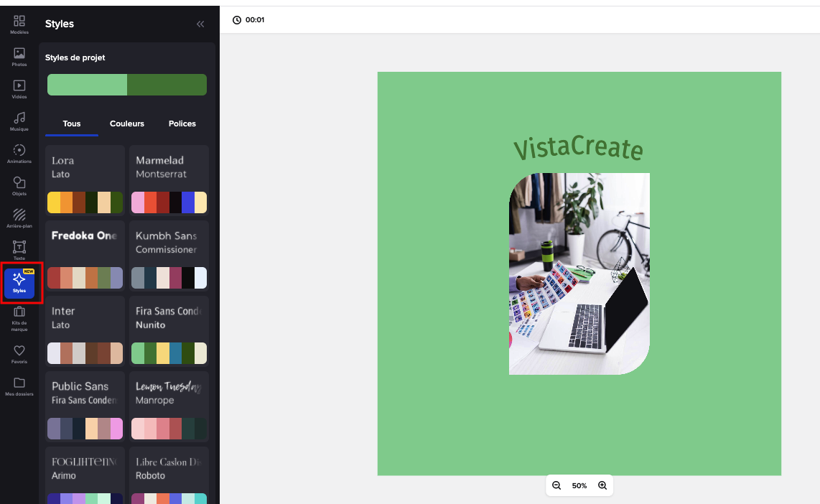Apply the Marmelad Montserrat style
This screenshot has width=820, height=504.
[x=169, y=180]
